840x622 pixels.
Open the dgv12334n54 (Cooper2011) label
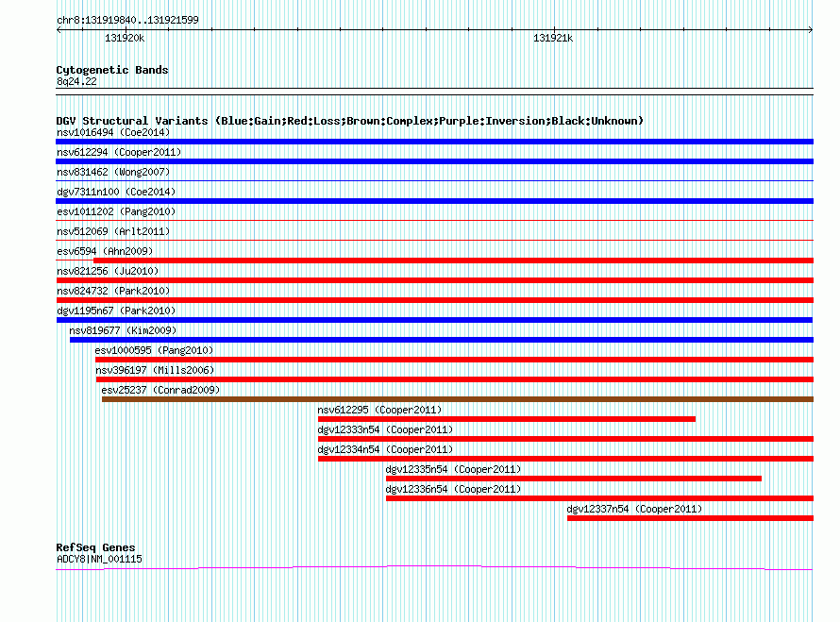click(385, 449)
